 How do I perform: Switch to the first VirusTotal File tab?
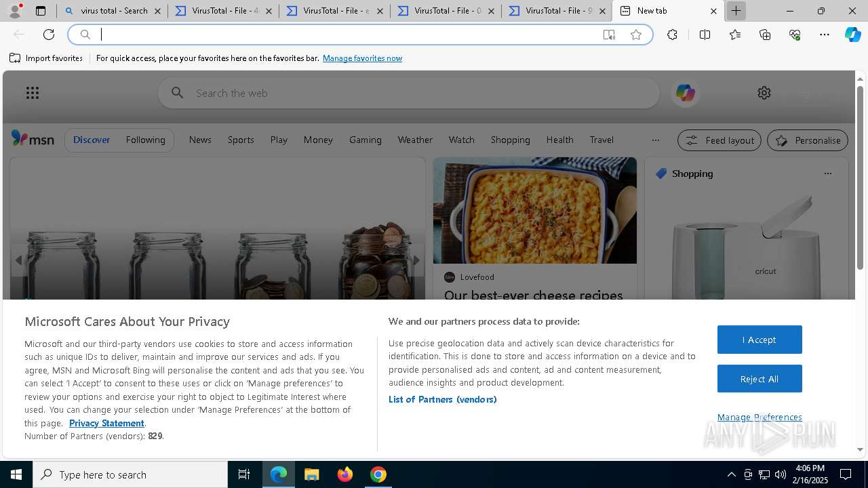[224, 11]
